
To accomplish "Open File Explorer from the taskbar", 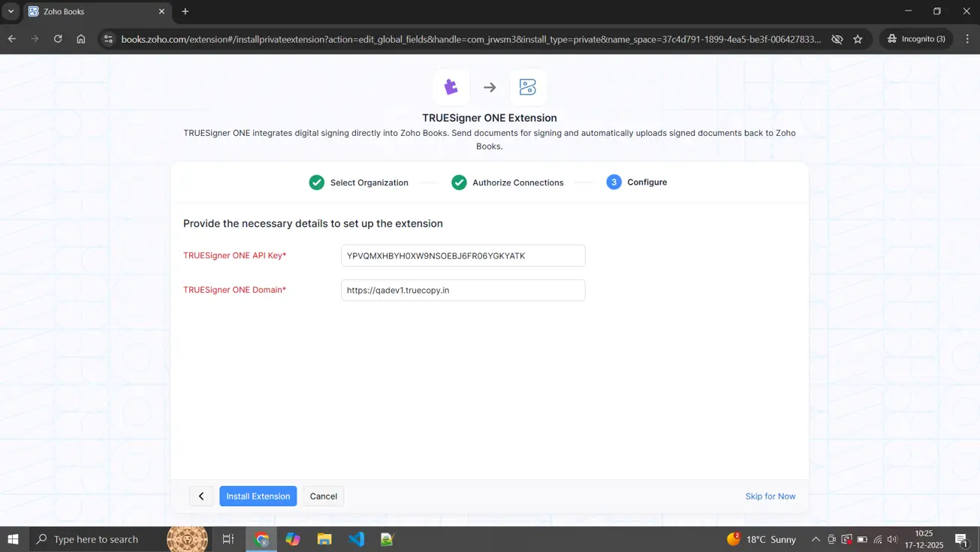I will tap(324, 539).
